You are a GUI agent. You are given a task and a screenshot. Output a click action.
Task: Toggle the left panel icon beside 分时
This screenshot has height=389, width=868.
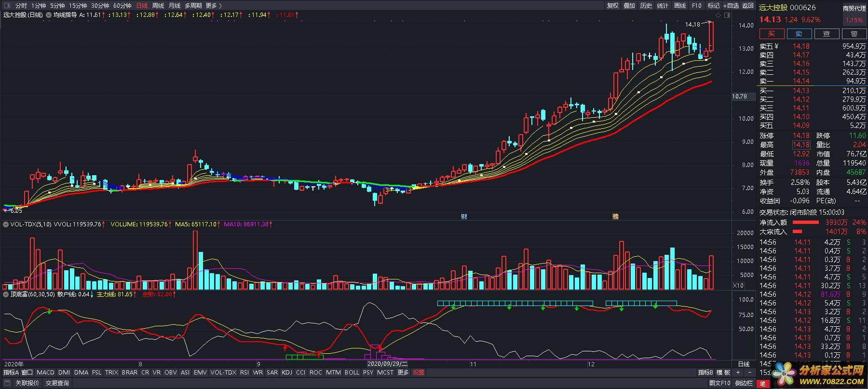[7, 5]
